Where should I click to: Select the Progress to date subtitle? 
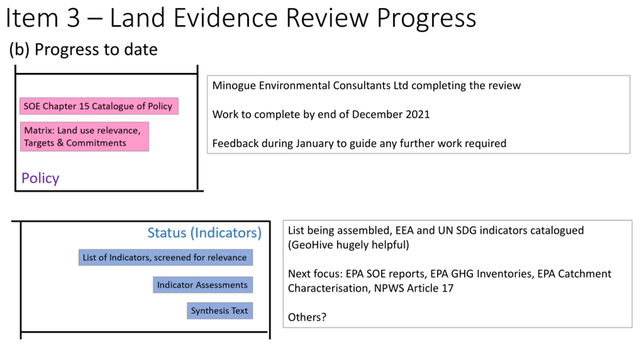[x=83, y=49]
